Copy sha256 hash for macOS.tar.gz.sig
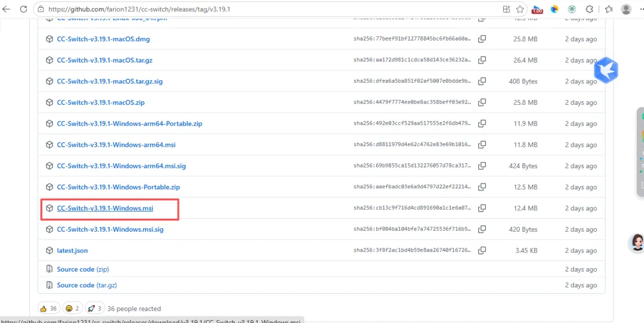The height and width of the screenshot is (323, 644). [x=482, y=81]
